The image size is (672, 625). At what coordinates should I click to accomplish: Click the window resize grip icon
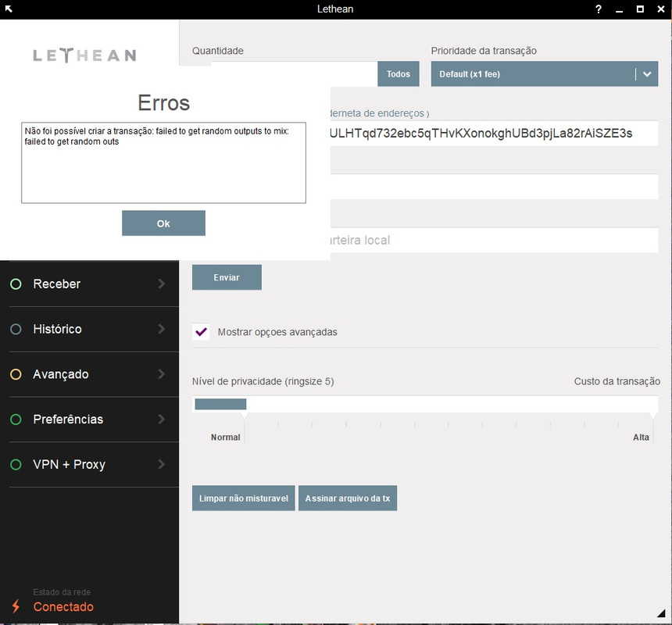coord(661,613)
